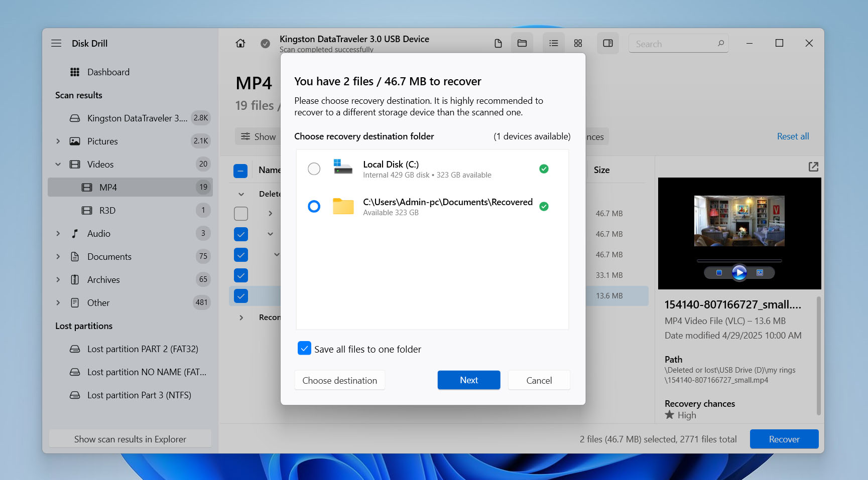
Task: Click the Pictures category icon
Action: coord(75,141)
